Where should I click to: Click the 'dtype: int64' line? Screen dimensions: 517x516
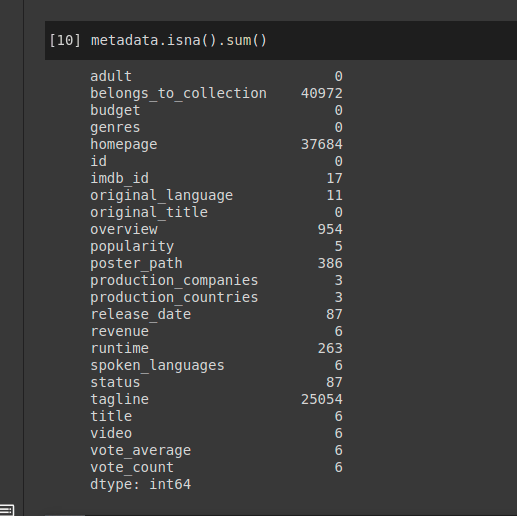click(x=140, y=484)
